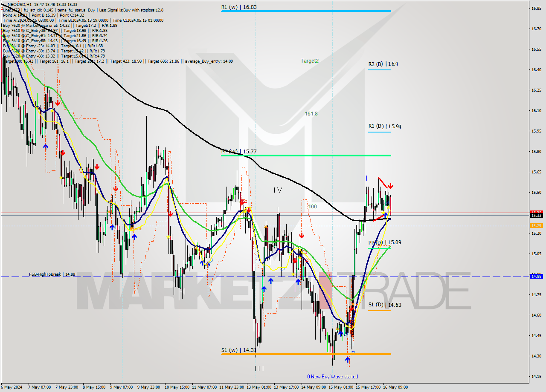Viewport: 546px width, 392px height.
Task: Click the thick blue R1 (w) line
Action: coord(306,11)
